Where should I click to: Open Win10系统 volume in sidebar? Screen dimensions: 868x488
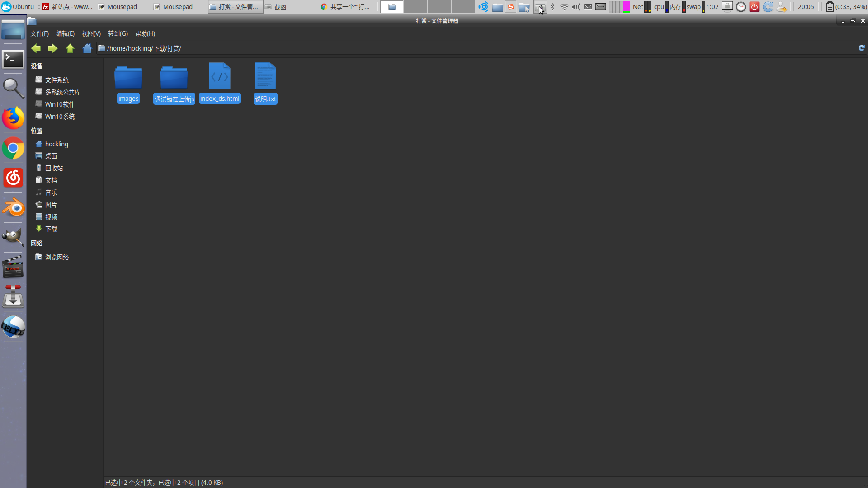click(x=60, y=117)
